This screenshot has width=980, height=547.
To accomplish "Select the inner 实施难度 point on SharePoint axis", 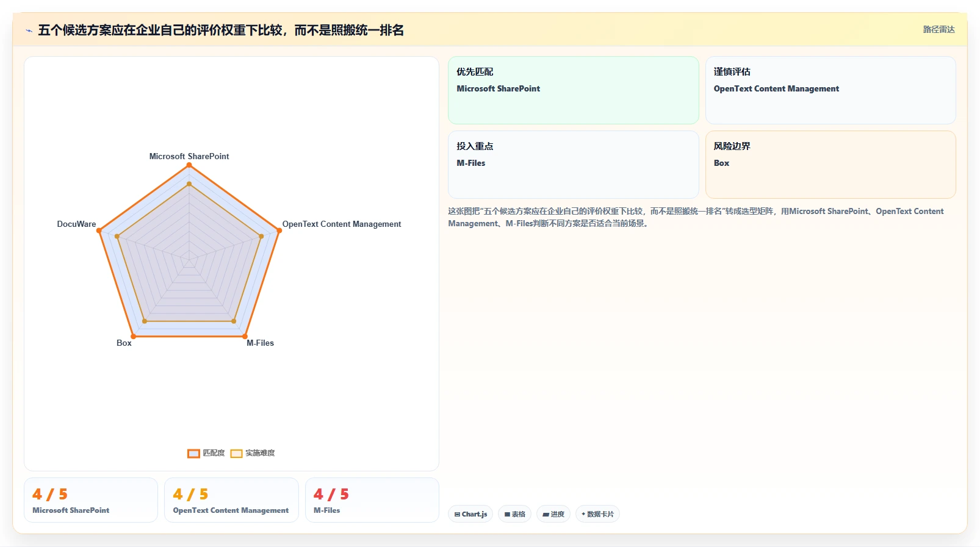I will click(x=189, y=184).
